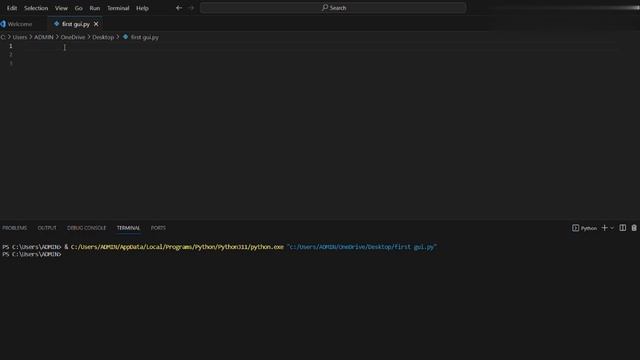Click the terminal prompt on the last line
Screen dimensions: 640x360
point(31,254)
